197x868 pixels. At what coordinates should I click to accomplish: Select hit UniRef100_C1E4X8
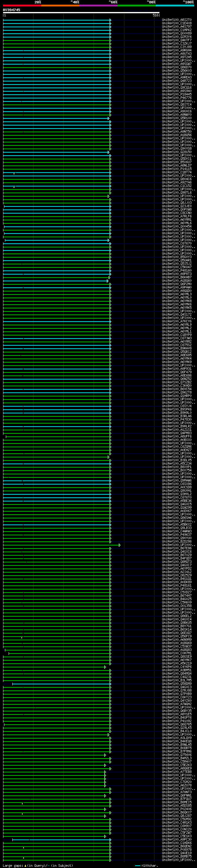tap(177, 23)
